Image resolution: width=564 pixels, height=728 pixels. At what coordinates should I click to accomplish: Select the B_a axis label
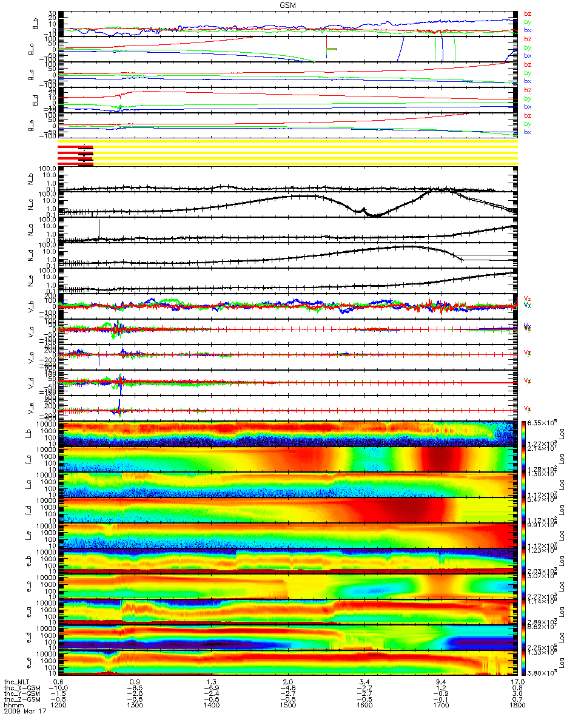pos(30,74)
